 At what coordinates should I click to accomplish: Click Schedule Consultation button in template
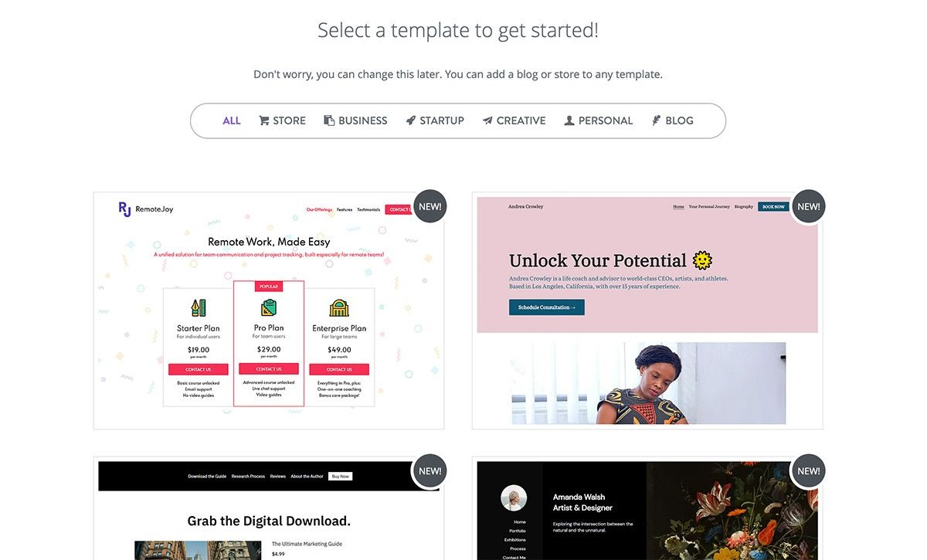[547, 307]
